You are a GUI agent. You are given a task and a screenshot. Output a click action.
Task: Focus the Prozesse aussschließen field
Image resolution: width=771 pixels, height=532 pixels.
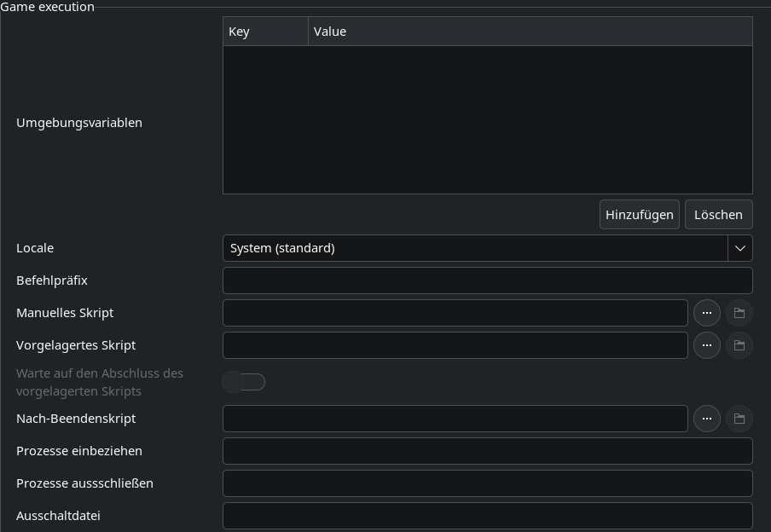pos(487,483)
